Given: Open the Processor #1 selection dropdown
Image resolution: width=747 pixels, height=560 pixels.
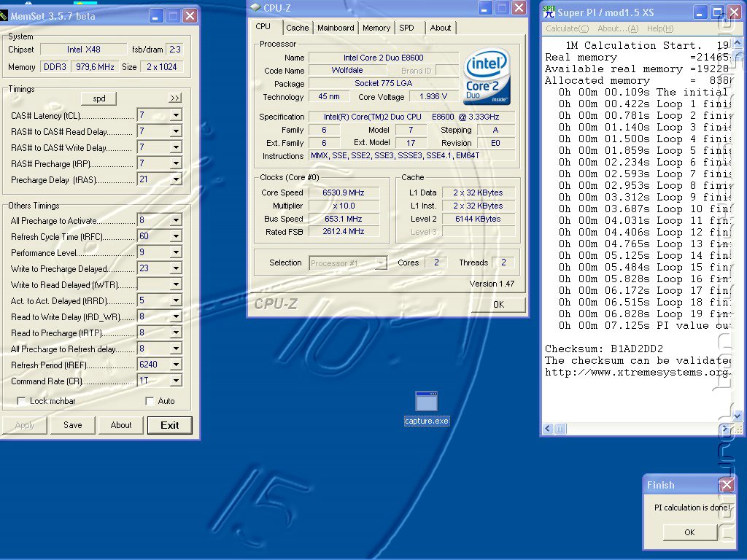Looking at the screenshot, I should pos(381,262).
